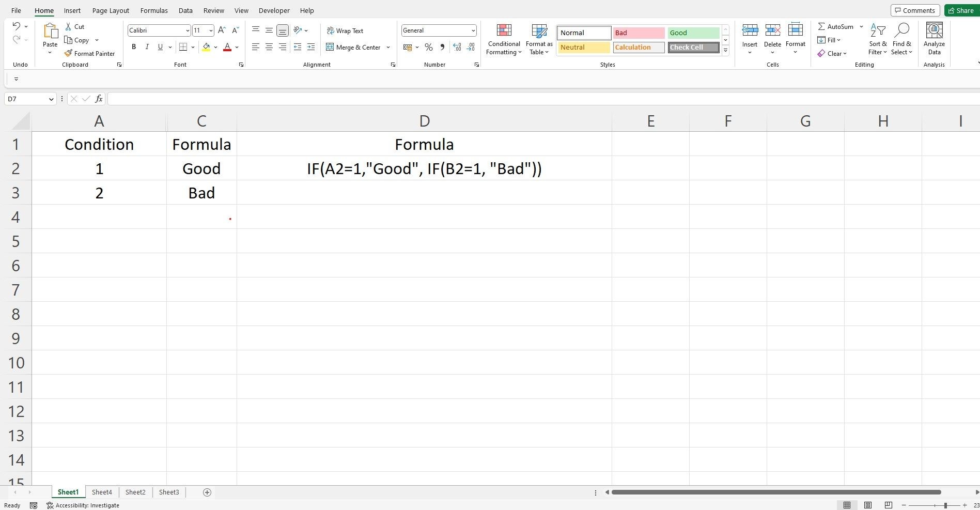This screenshot has height=510, width=980.
Task: Toggle Merge & Center
Action: point(353,47)
